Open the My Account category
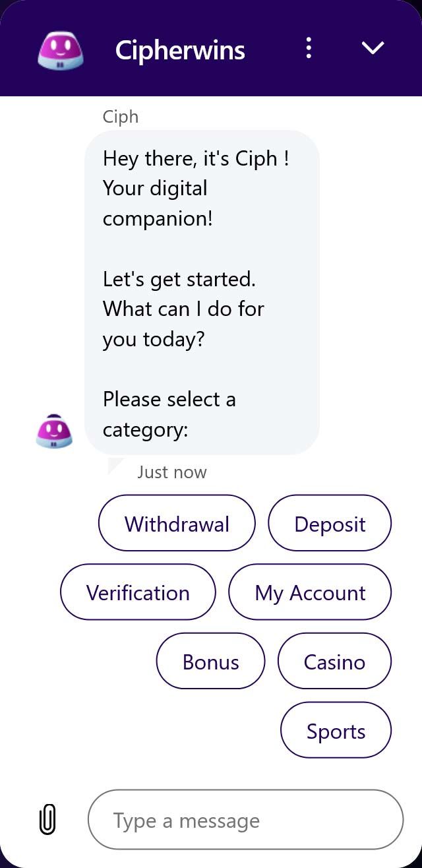The width and height of the screenshot is (422, 868). [310, 592]
